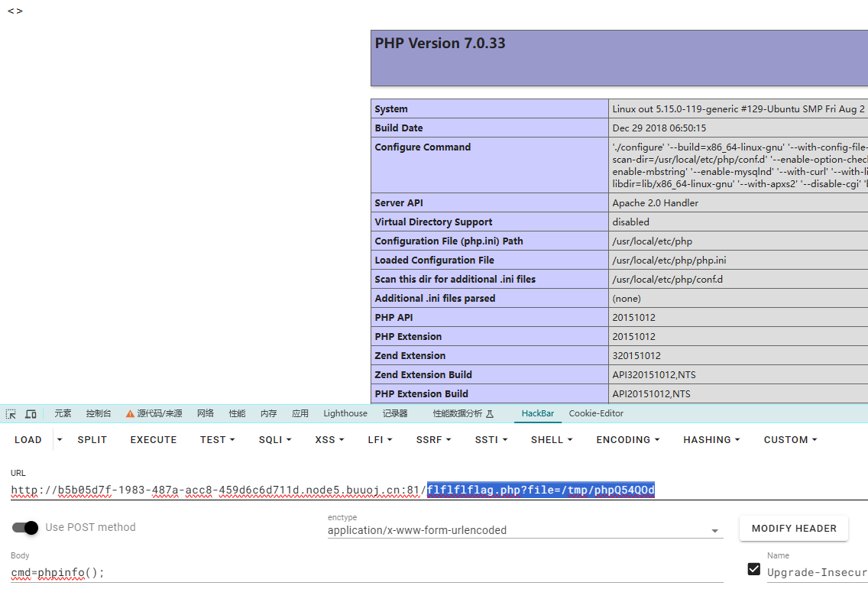Click the flask icon beside the performance insights tab

pyautogui.click(x=490, y=414)
